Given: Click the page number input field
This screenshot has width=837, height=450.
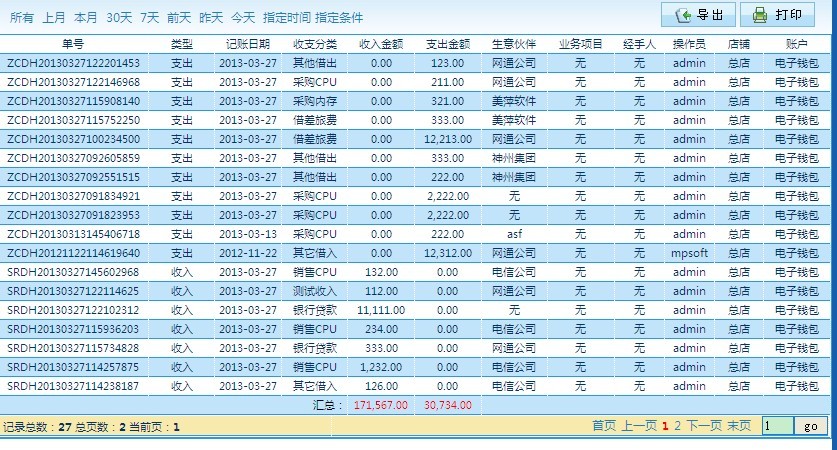Looking at the screenshot, I should click(x=778, y=426).
